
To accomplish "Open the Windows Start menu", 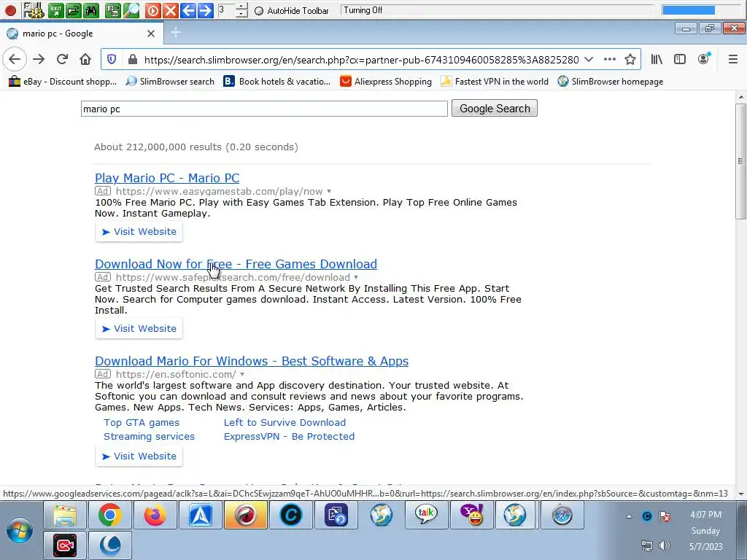I will (x=20, y=531).
